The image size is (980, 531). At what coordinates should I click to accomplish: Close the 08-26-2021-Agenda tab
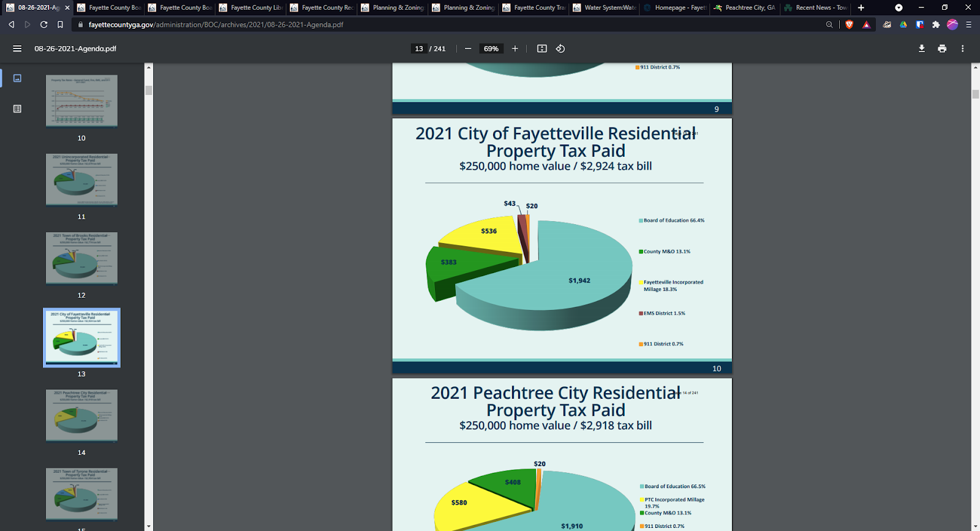pos(67,7)
